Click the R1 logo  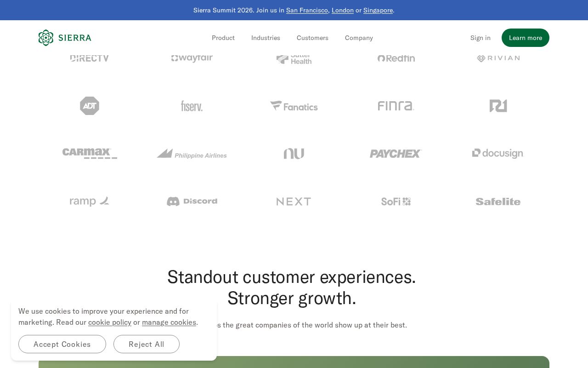pyautogui.click(x=498, y=106)
